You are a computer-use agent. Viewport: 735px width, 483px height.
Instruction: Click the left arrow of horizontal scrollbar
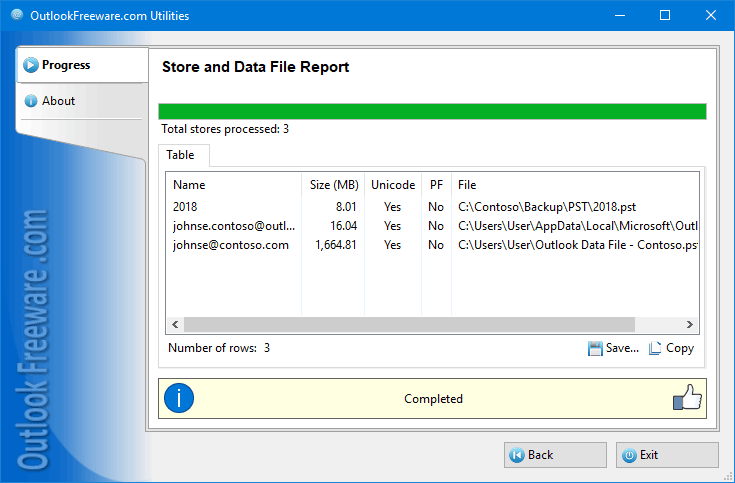[175, 325]
